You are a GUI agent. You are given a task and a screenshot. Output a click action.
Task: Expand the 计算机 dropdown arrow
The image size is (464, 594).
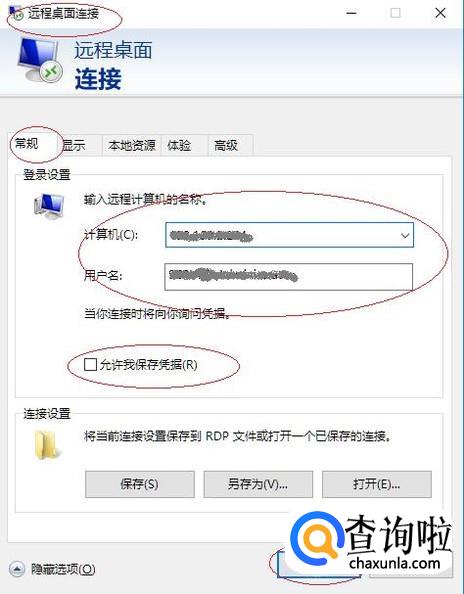coord(405,235)
